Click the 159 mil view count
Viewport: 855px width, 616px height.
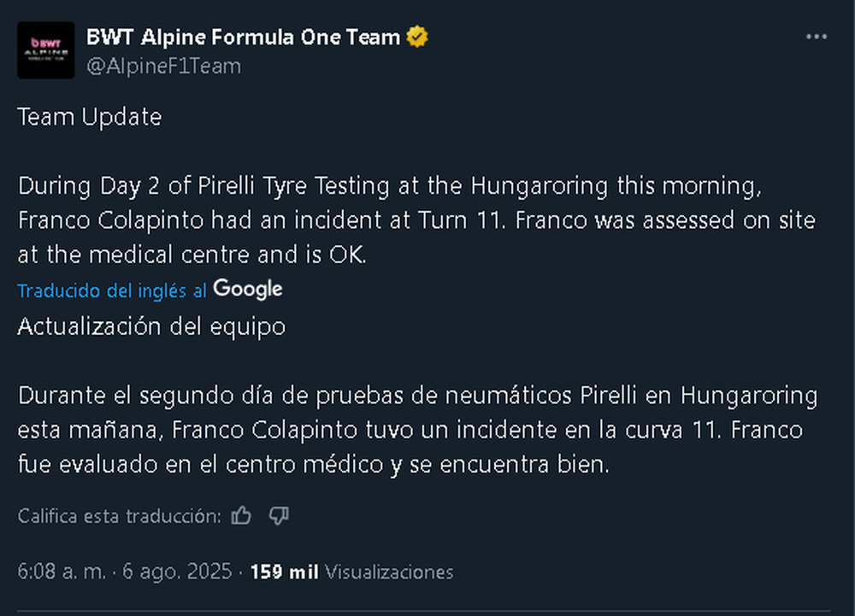pyautogui.click(x=284, y=572)
